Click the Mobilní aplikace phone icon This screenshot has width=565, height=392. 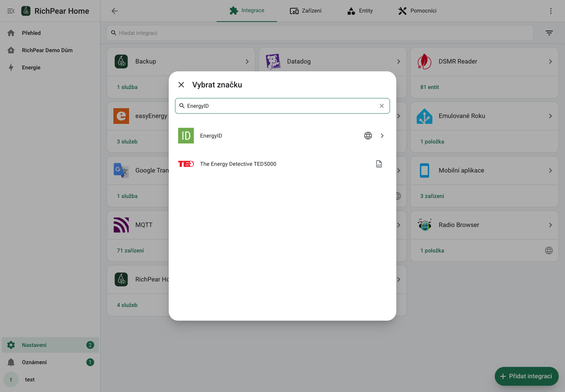pyautogui.click(x=425, y=171)
